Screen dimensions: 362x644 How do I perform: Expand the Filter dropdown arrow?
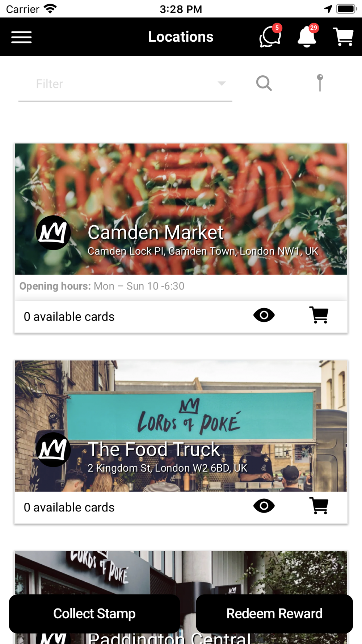(222, 84)
